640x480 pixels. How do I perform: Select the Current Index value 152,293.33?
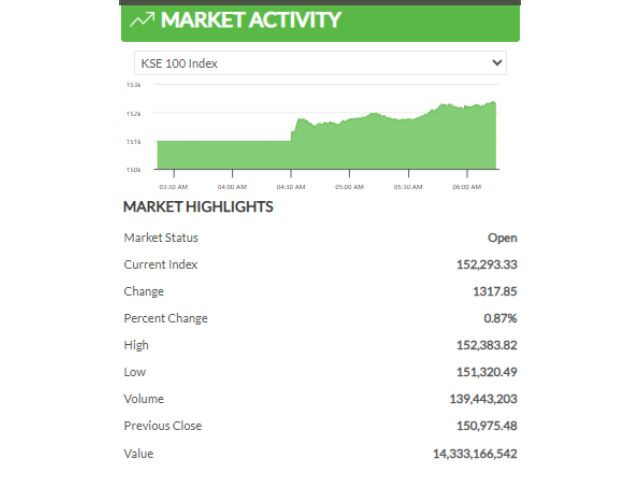(487, 264)
